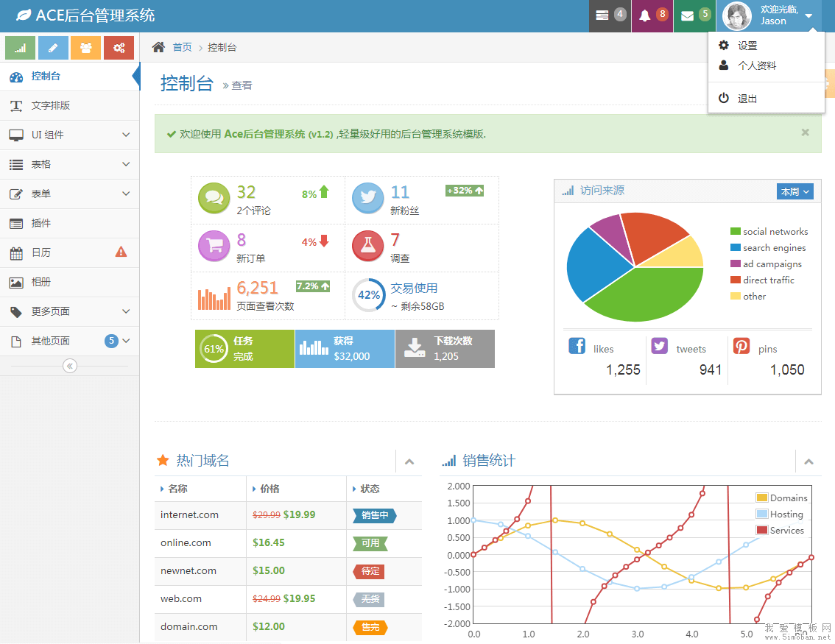Collapse the 热门域名 widget panel
This screenshot has height=644, width=835.
click(x=409, y=461)
